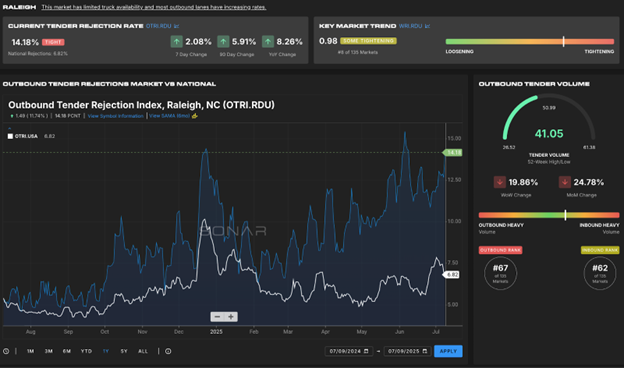Click the start date field 07/09/2024
624x368 pixels.
[349, 351]
